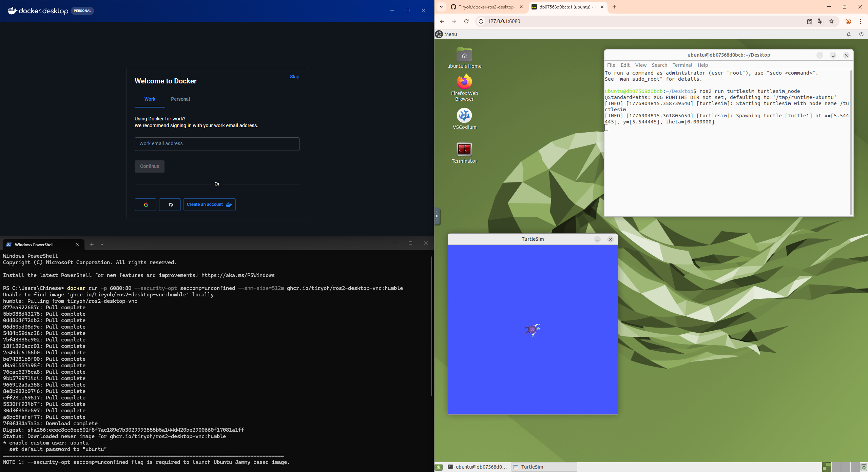
Task: Sign in with the Google icon button
Action: click(146, 204)
